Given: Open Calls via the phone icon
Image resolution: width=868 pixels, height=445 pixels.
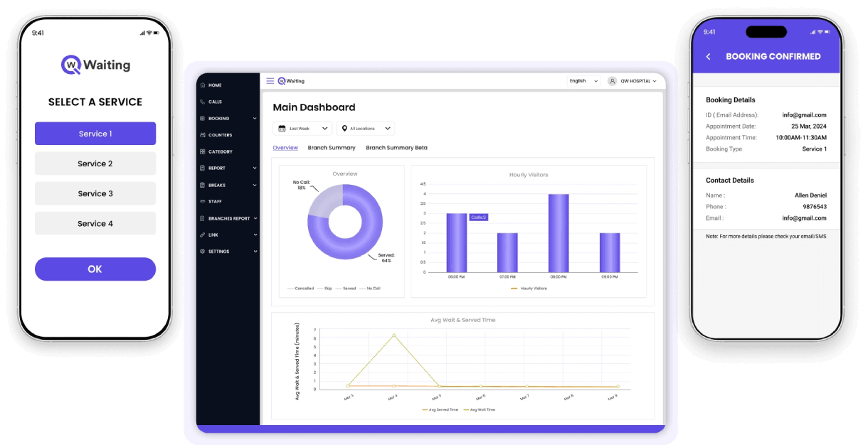Looking at the screenshot, I should (x=203, y=102).
